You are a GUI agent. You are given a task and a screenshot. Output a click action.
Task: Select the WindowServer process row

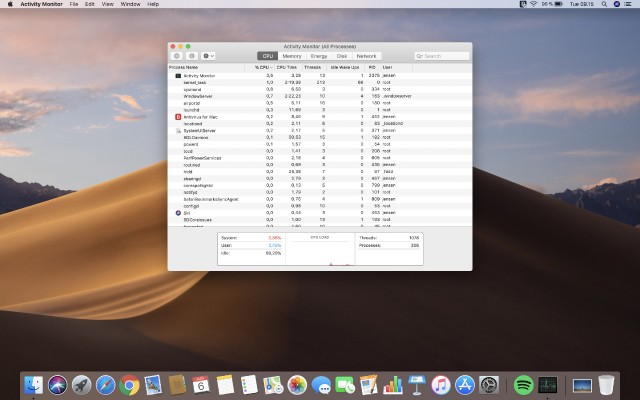(320, 96)
